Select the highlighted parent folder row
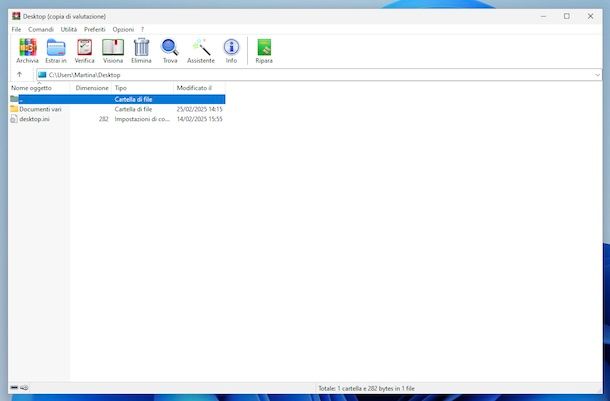610x401 pixels. (x=117, y=99)
